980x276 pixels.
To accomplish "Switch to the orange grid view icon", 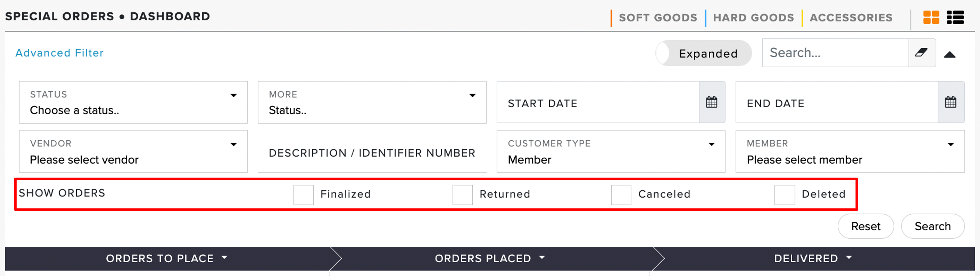I will click(x=931, y=17).
